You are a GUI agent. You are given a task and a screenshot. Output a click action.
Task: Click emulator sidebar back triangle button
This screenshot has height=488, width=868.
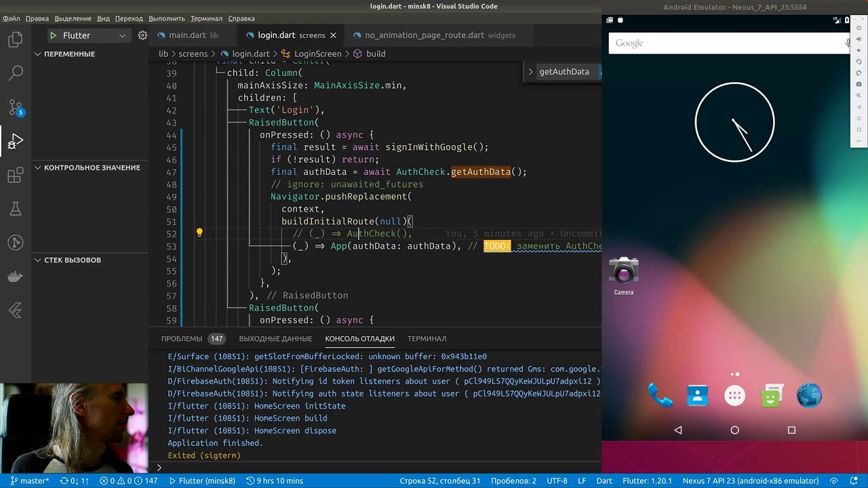pos(859,107)
